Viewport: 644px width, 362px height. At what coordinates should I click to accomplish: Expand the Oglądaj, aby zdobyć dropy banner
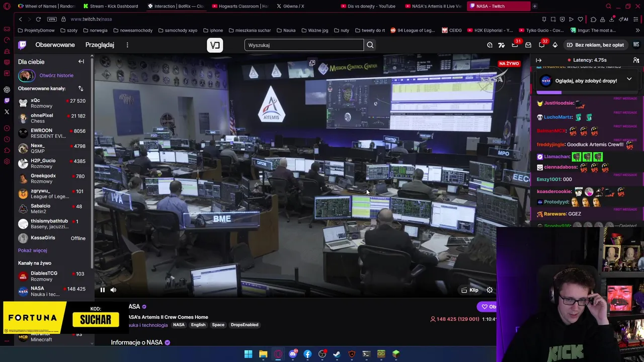(x=629, y=79)
